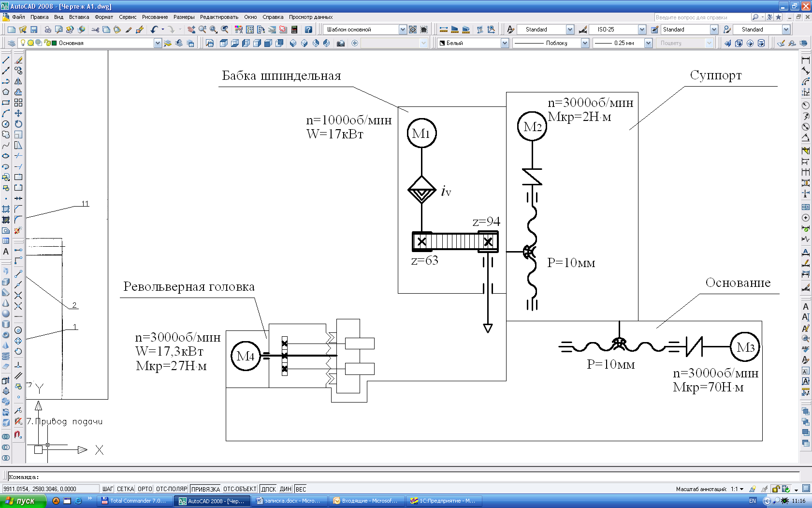This screenshot has height=508, width=812.
Task: Click the пуск Start button
Action: point(23,501)
